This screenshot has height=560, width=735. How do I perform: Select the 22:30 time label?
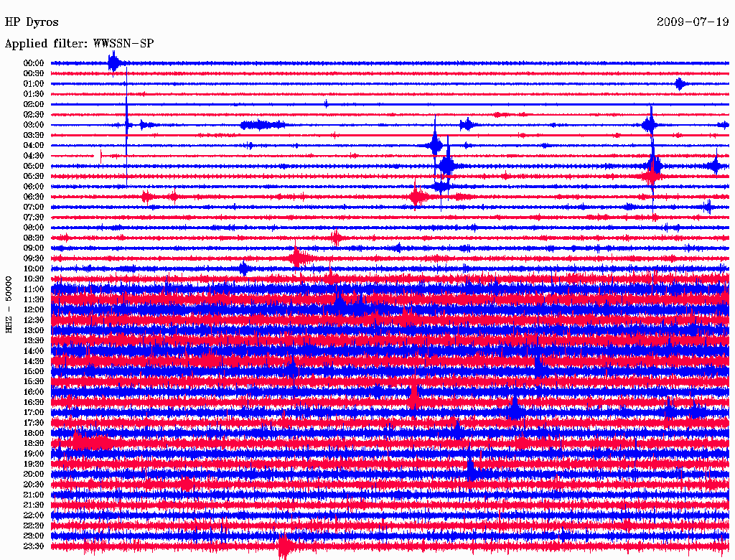pyautogui.click(x=33, y=526)
